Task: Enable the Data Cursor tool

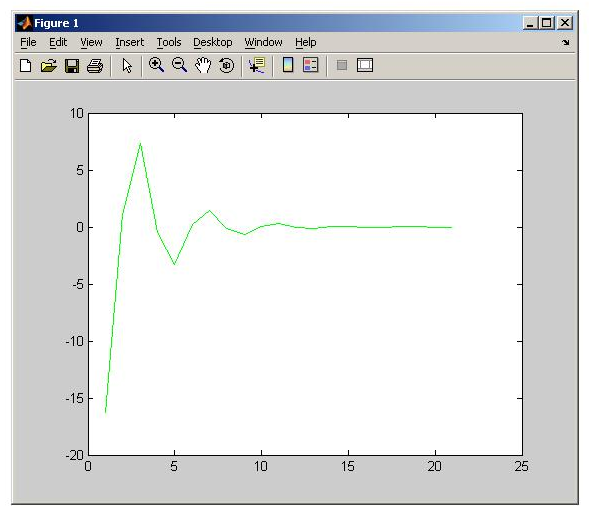Action: click(257, 65)
